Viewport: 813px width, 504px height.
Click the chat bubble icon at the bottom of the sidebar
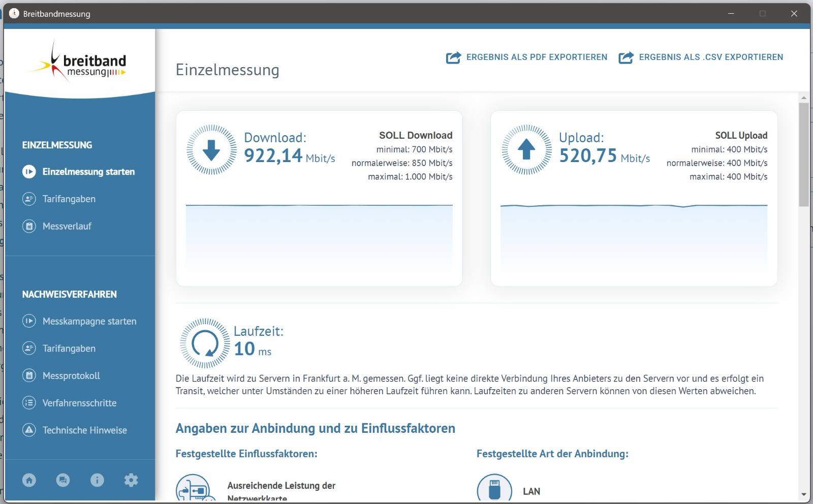63,480
